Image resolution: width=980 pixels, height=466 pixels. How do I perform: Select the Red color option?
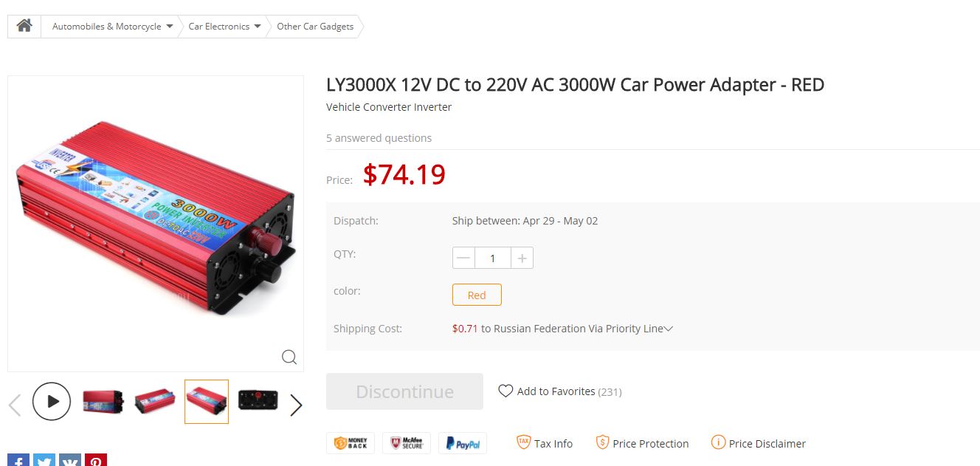pyautogui.click(x=477, y=295)
